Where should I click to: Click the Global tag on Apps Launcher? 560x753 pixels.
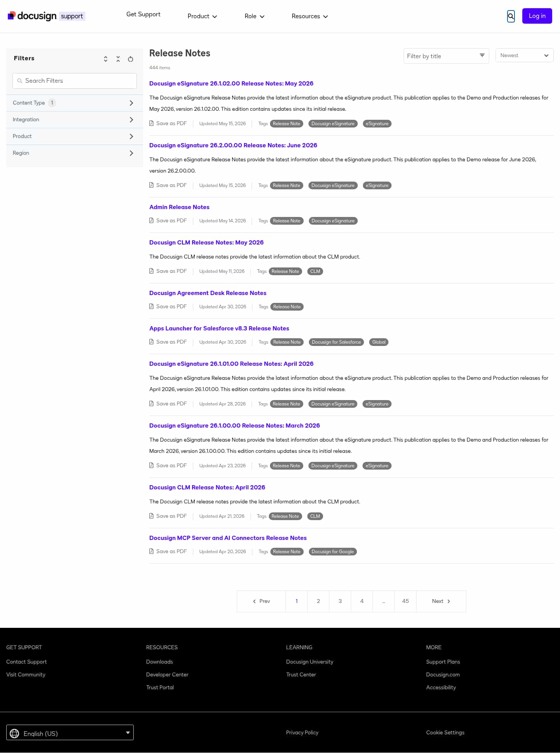pyautogui.click(x=379, y=342)
